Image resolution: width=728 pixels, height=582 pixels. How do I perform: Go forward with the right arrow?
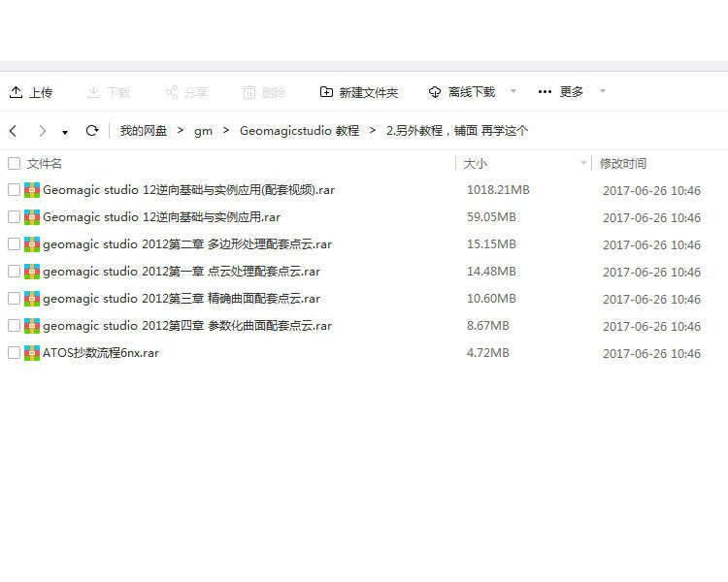tap(43, 131)
